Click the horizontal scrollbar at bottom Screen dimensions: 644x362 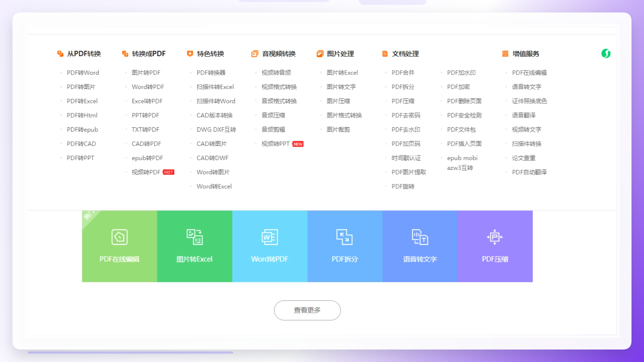pyautogui.click(x=130, y=352)
